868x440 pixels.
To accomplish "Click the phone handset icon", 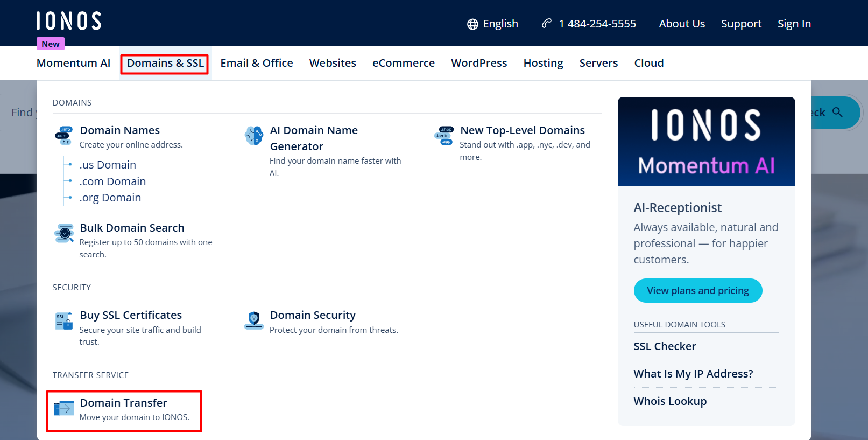I will (x=547, y=23).
